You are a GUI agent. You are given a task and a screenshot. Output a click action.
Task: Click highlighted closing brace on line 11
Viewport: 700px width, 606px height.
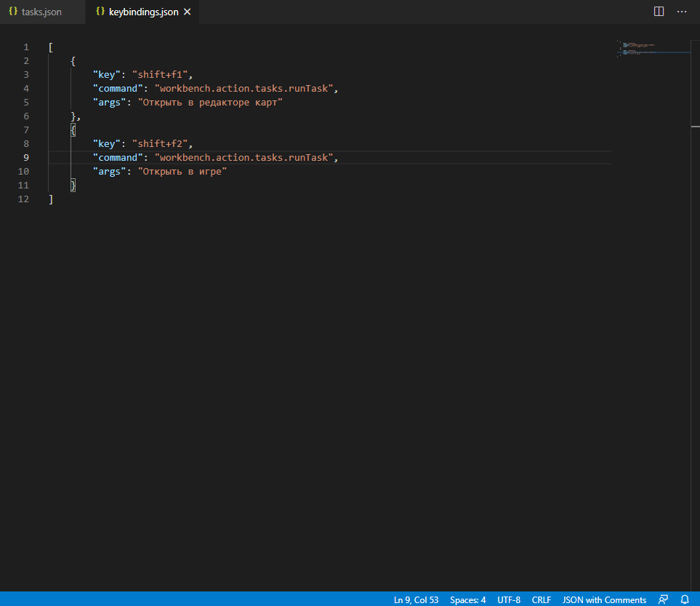click(73, 186)
